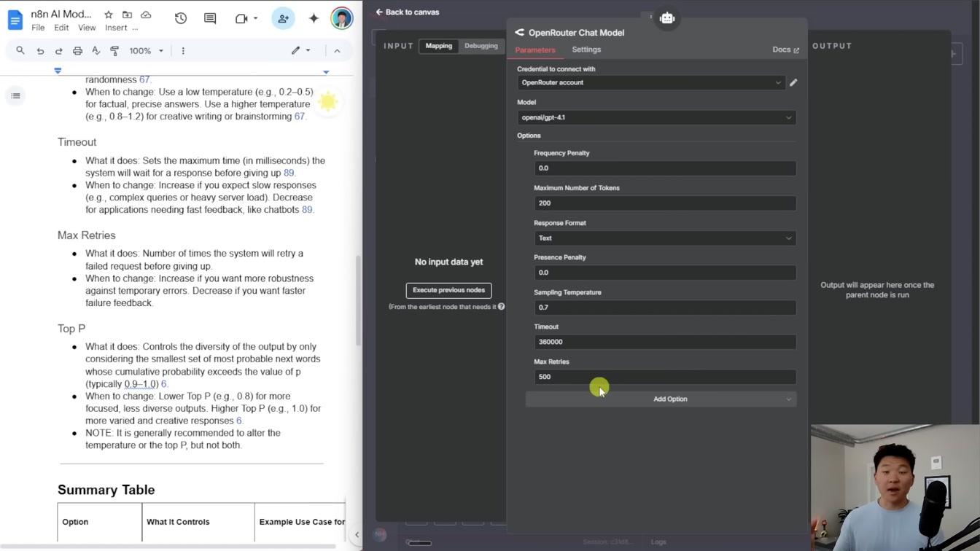Click citation link 67 after randomness

144,79
